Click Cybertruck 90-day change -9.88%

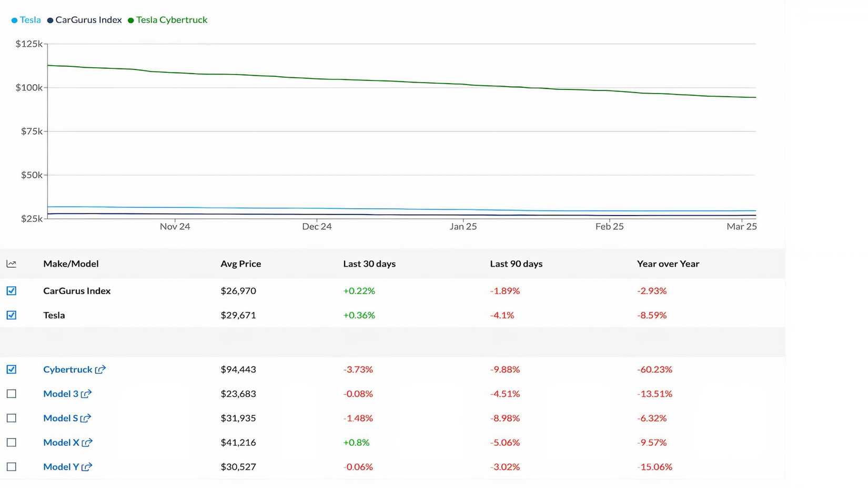tap(505, 370)
